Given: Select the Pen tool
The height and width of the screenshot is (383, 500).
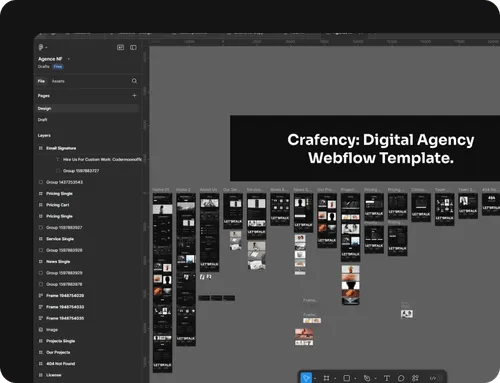Looking at the screenshot, I should [367, 378].
